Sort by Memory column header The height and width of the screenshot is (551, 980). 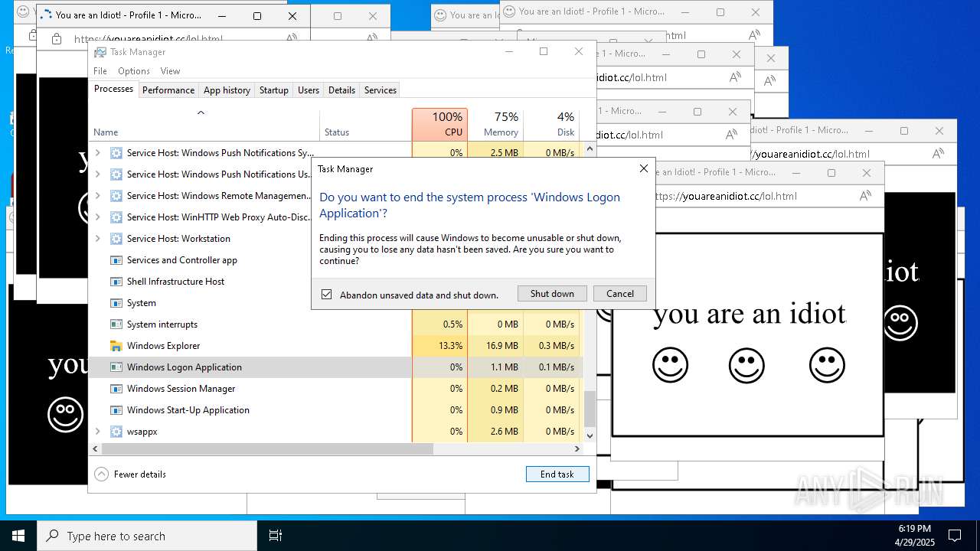click(495, 125)
